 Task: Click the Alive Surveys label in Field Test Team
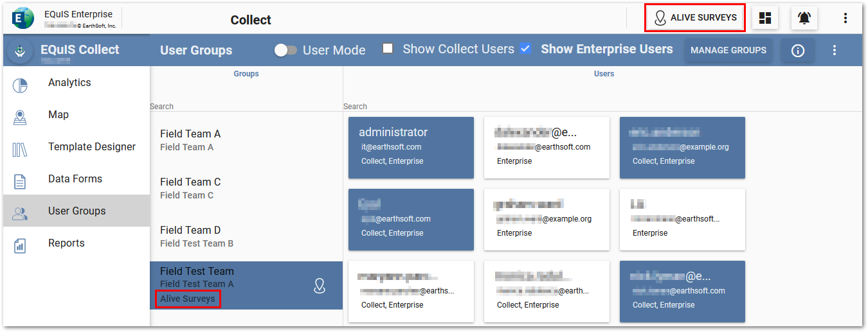(188, 299)
